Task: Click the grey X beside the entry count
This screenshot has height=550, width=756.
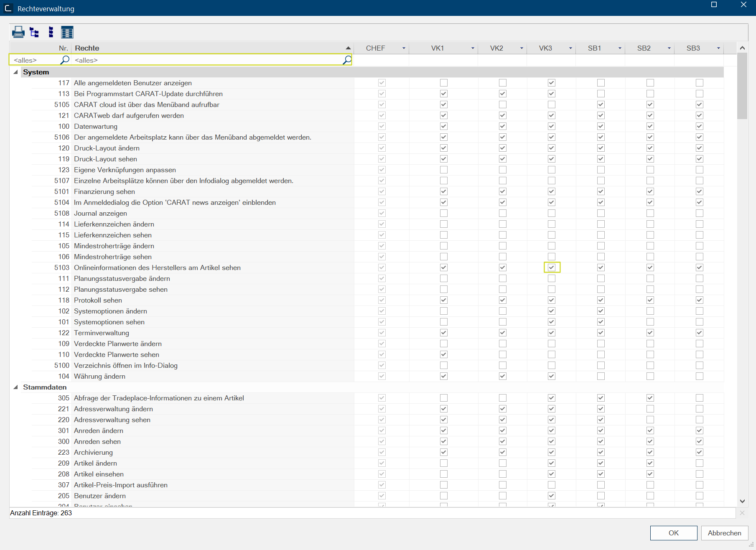Action: (742, 513)
